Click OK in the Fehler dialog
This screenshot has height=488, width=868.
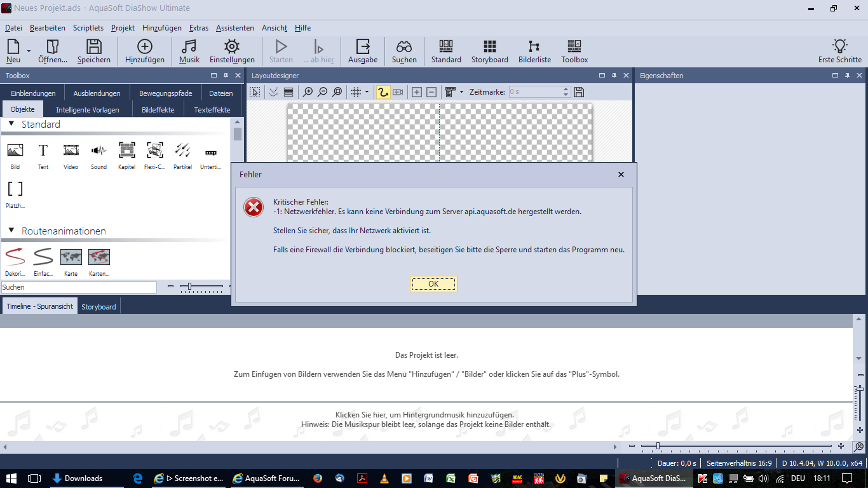click(433, 284)
